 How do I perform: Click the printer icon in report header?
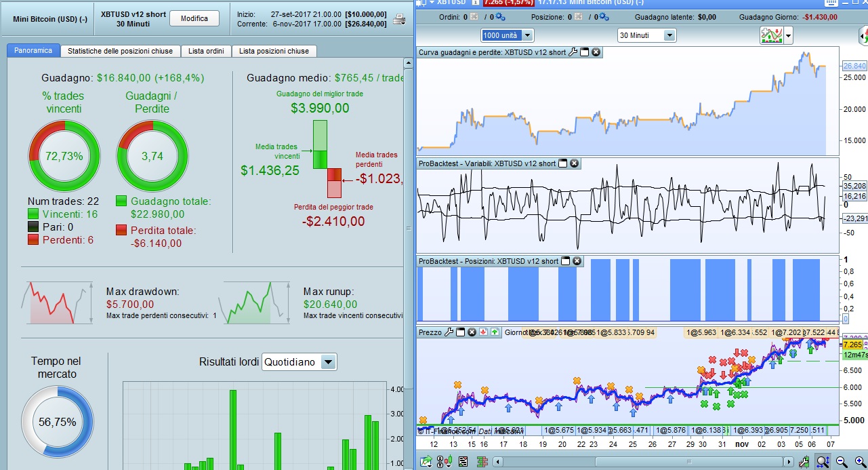pyautogui.click(x=400, y=18)
